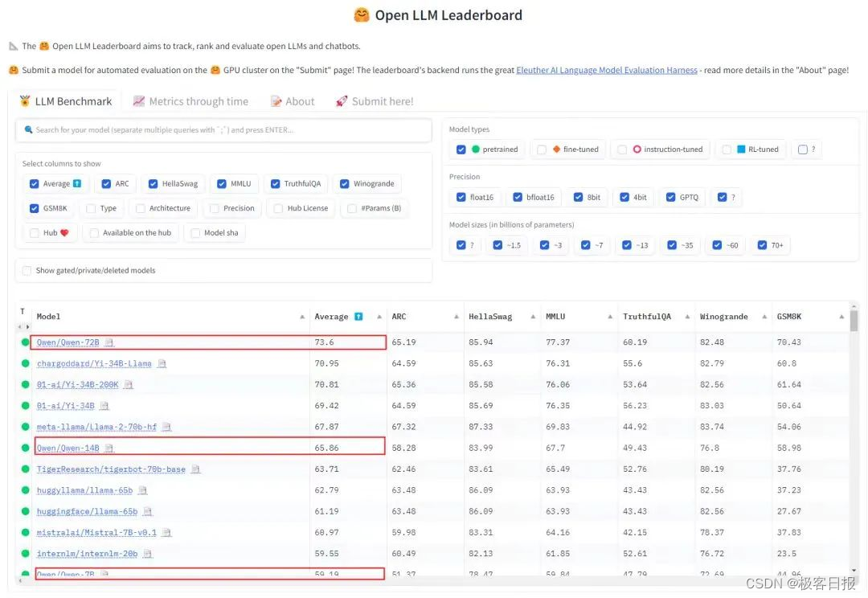
Task: Click the document icon next to mistralai/Mistral-7B-v0.1
Action: coord(166,533)
